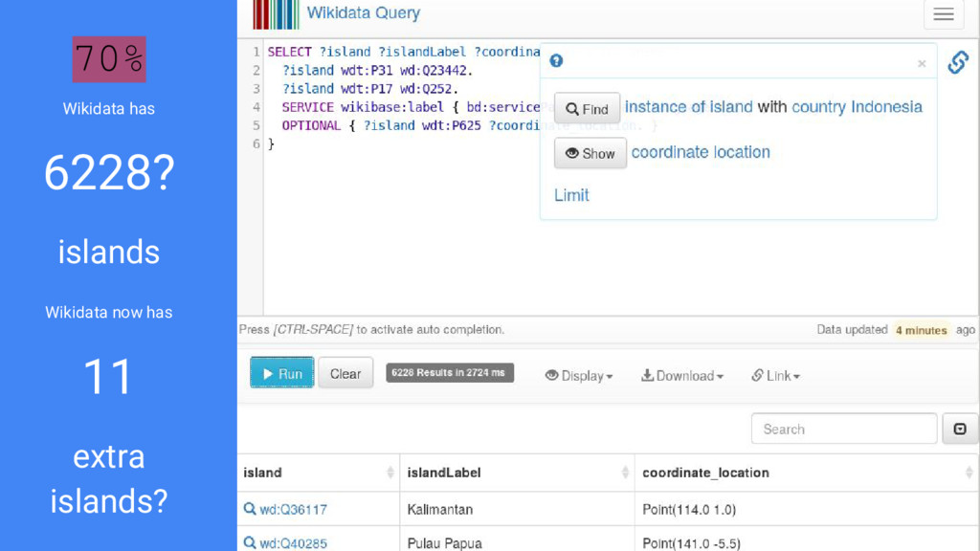Sort results by the islandLabel column
Viewport: 980px width, 551px height.
[x=517, y=473]
